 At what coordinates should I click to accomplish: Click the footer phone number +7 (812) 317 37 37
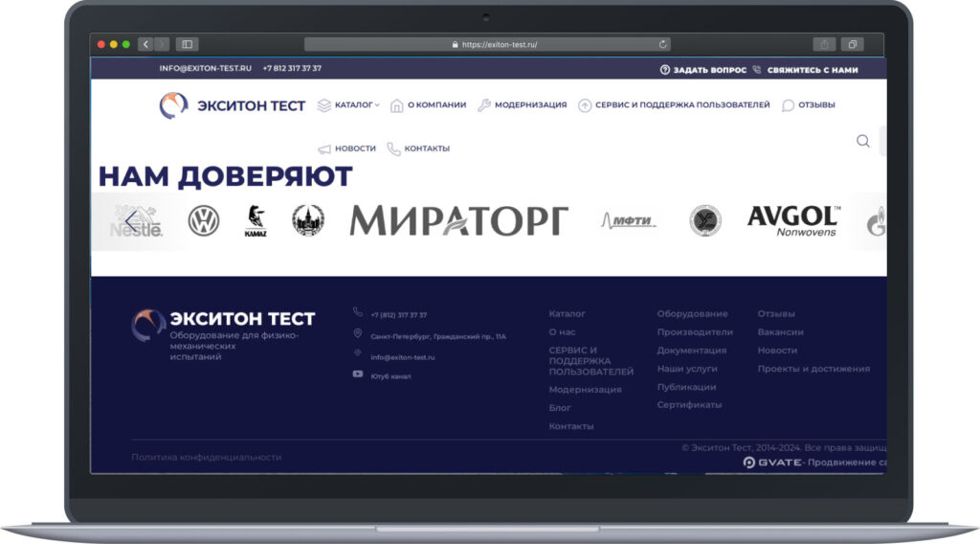(x=399, y=315)
